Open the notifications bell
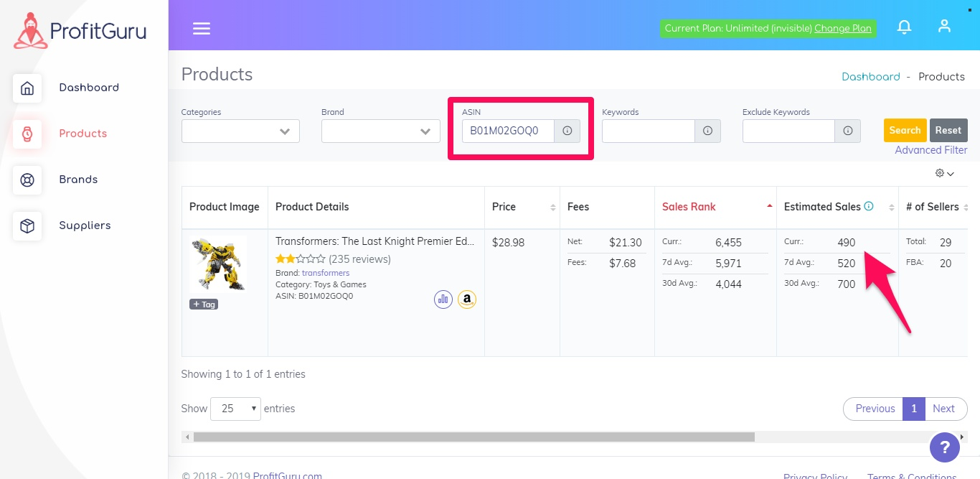This screenshot has height=479, width=980. pyautogui.click(x=905, y=27)
